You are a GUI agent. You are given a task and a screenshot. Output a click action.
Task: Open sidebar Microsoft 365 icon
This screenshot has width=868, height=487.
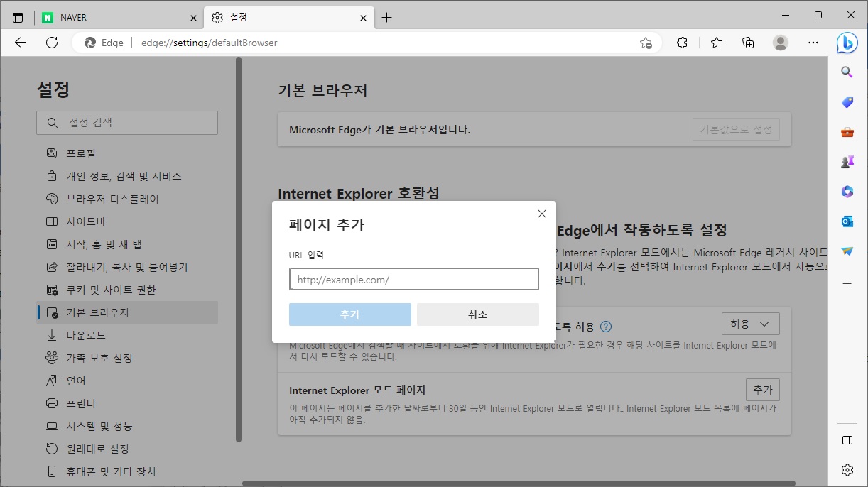[x=847, y=192]
